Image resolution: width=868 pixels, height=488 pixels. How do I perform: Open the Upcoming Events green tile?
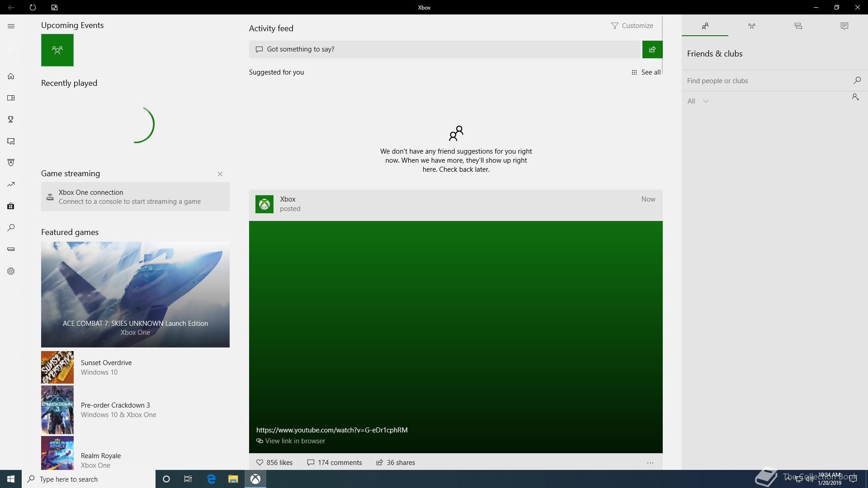click(57, 50)
